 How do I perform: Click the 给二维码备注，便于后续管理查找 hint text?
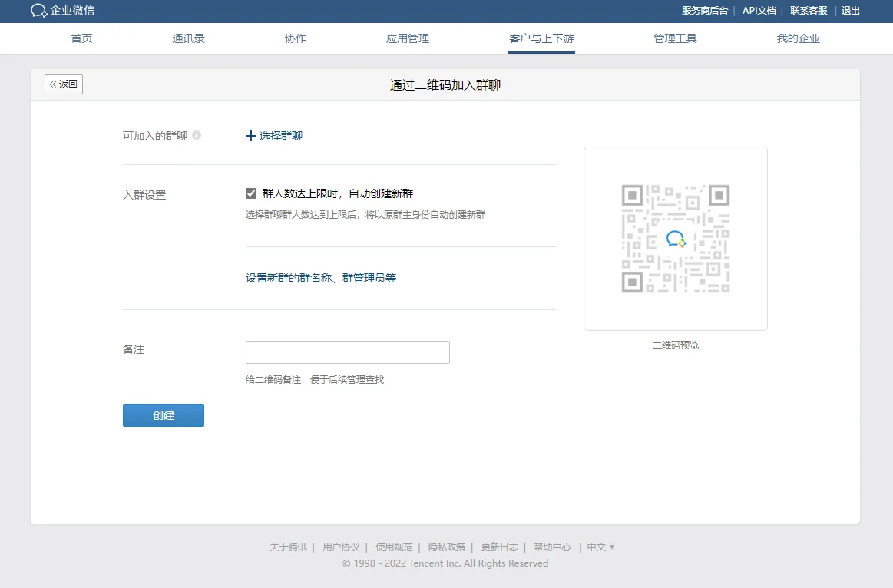[315, 380]
